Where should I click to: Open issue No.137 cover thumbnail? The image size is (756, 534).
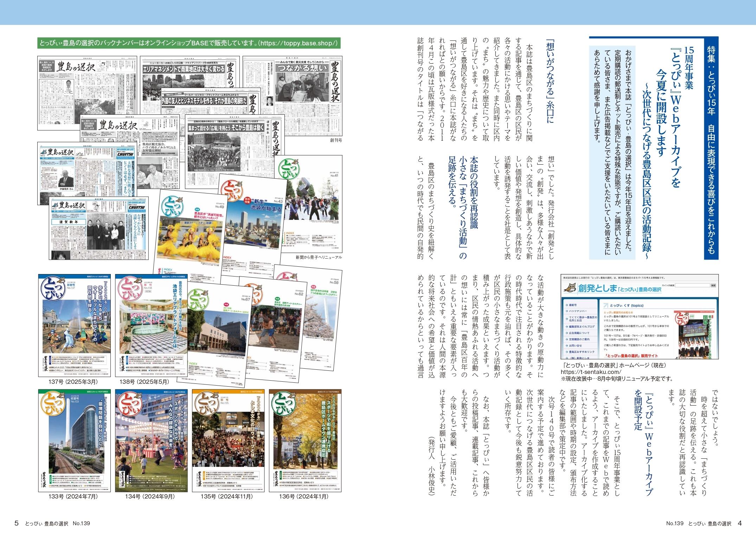coord(75,326)
